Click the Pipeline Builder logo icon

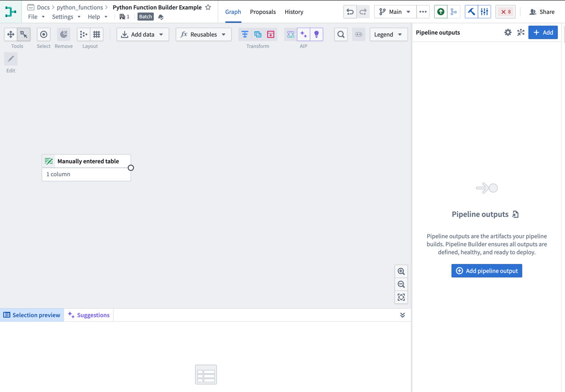click(11, 12)
